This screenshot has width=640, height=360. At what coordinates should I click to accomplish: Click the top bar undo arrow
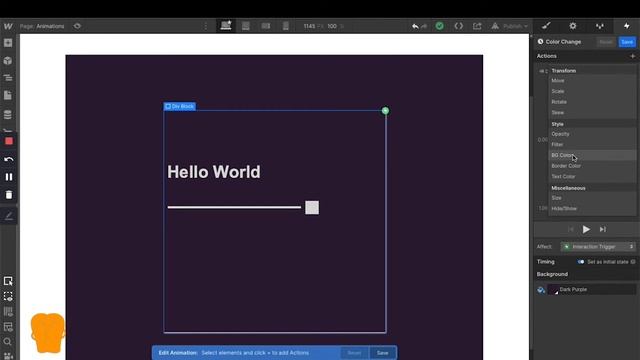pyautogui.click(x=415, y=26)
